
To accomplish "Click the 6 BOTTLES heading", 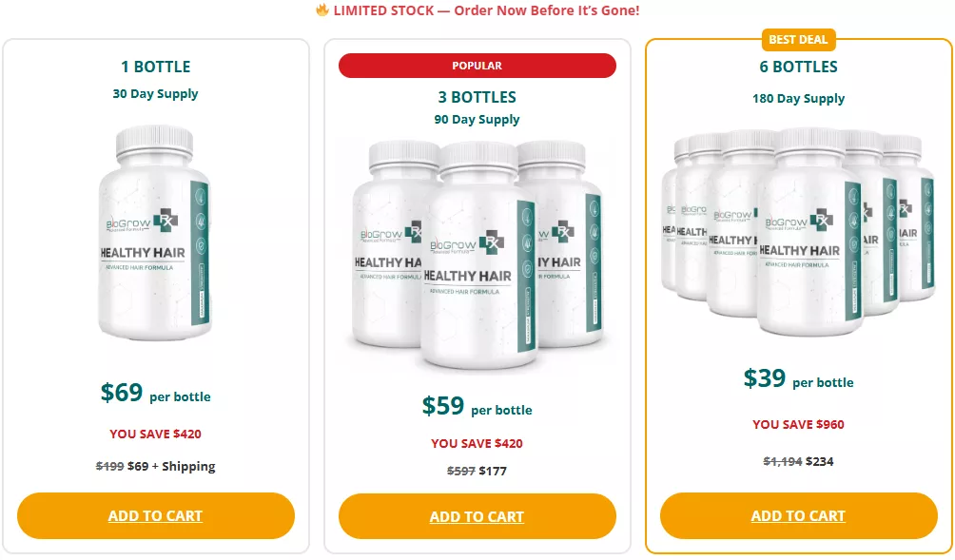I will [798, 67].
